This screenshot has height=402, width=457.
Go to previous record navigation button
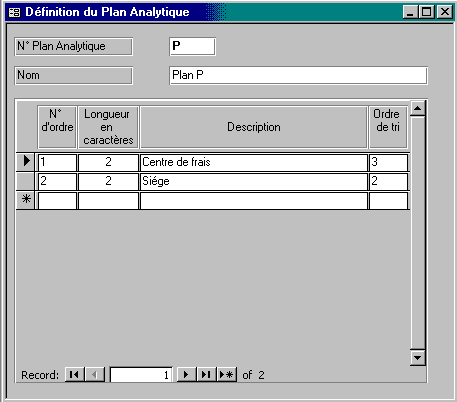[95, 375]
